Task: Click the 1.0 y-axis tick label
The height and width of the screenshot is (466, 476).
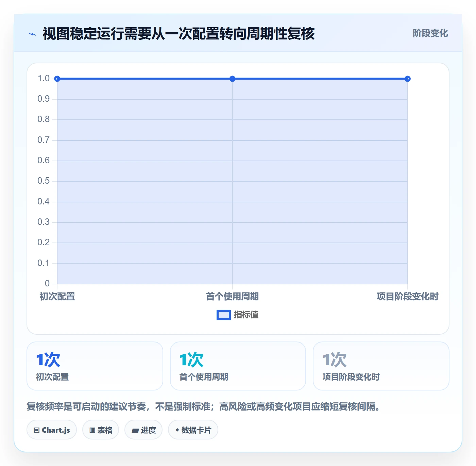Action: point(44,79)
